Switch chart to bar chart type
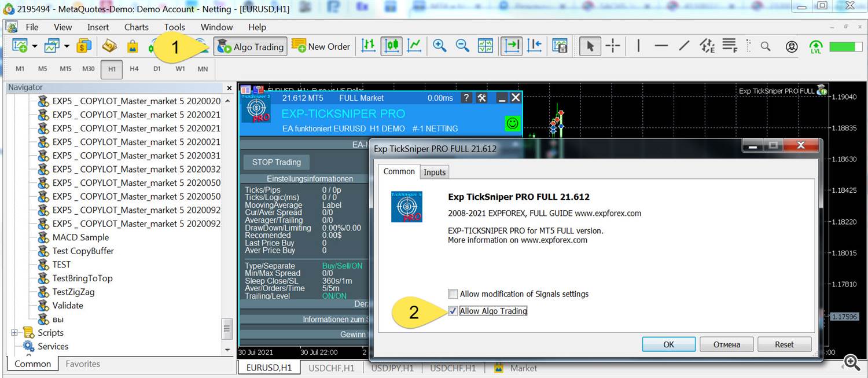This screenshot has height=378, width=868. pos(369,46)
